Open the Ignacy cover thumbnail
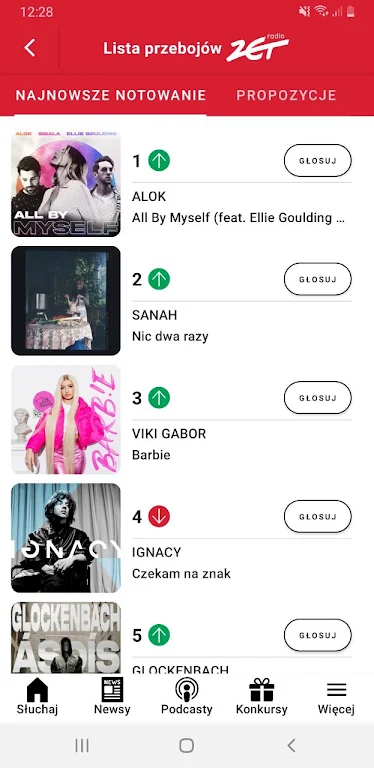 66,538
